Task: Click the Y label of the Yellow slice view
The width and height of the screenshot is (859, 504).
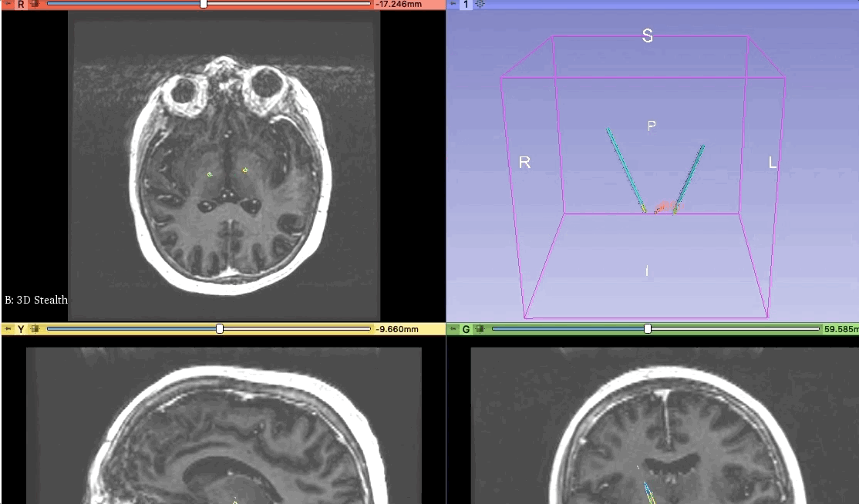Action: coord(21,329)
